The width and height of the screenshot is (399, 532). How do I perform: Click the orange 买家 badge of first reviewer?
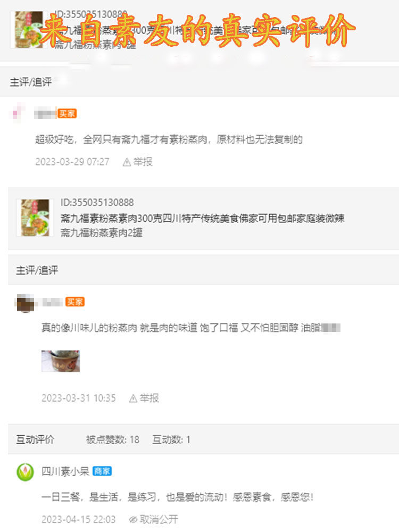pos(67,113)
